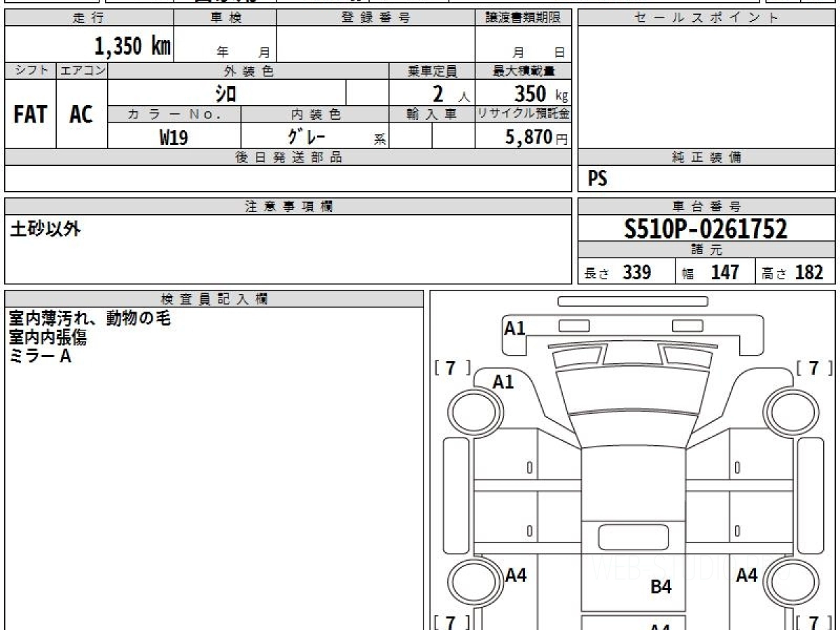Image resolution: width=840 pixels, height=630 pixels.
Task: Click the 諸元 header
Action: pos(706,251)
